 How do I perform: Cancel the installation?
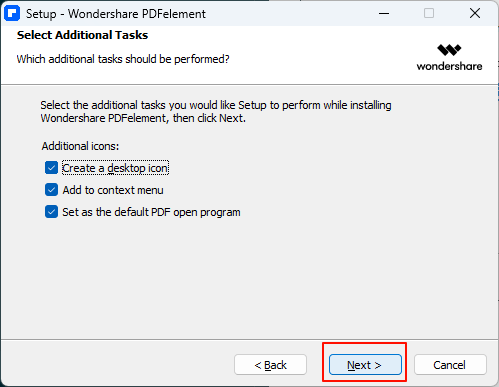click(x=450, y=365)
